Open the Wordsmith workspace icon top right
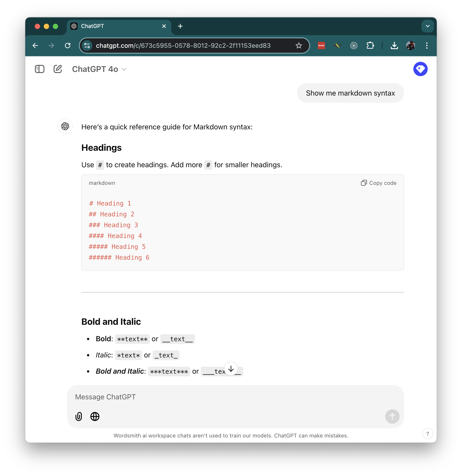Screen dimensions: 462x476 [421, 69]
